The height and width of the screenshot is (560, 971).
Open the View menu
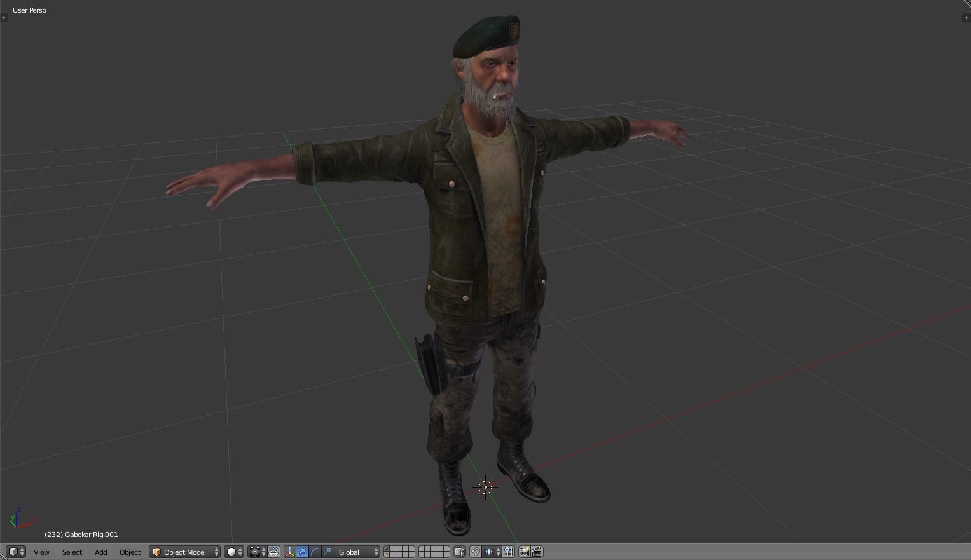[41, 552]
